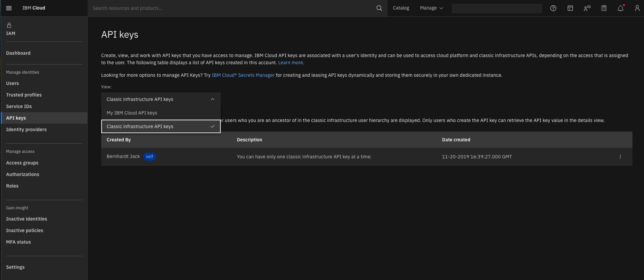Open Authorizations in the sidebar
Viewport: 644px width, 280px height.
[23, 174]
